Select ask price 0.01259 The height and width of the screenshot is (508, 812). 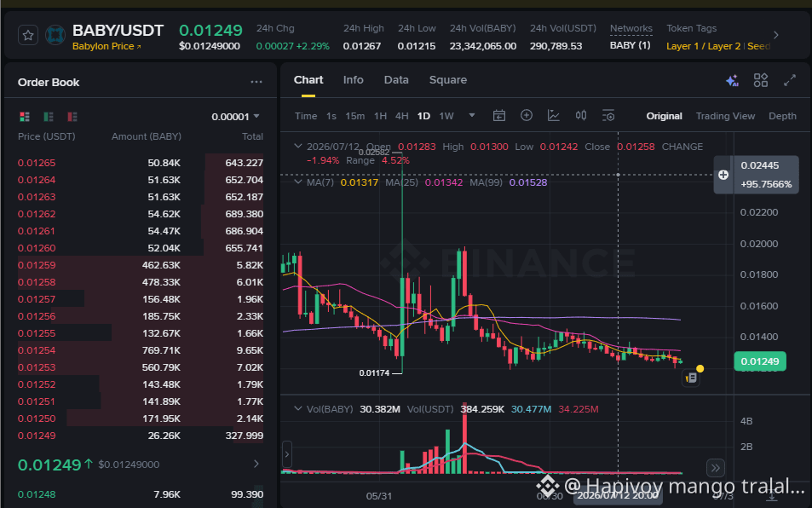(37, 265)
